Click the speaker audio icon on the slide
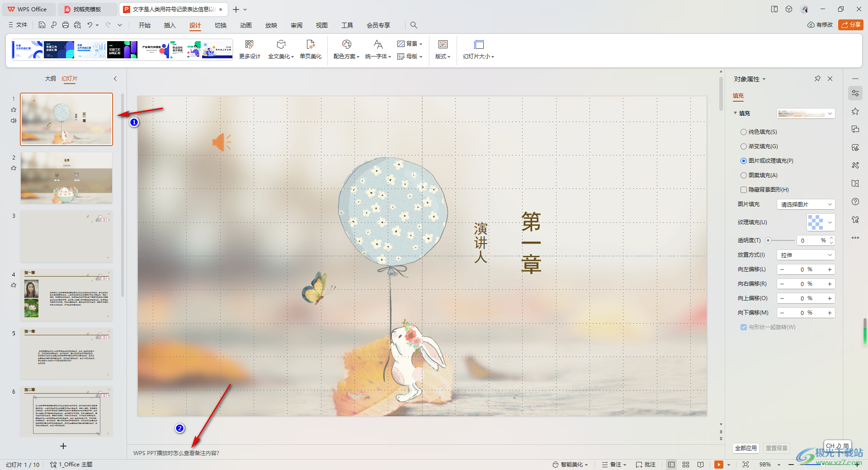Screen dimensions: 868x470 tap(222, 142)
